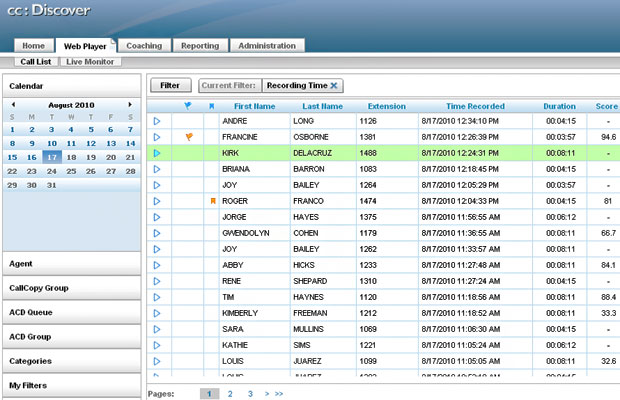The width and height of the screenshot is (620, 400).
Task: Play the FRANCINE OSBORNE recording
Action: (157, 137)
